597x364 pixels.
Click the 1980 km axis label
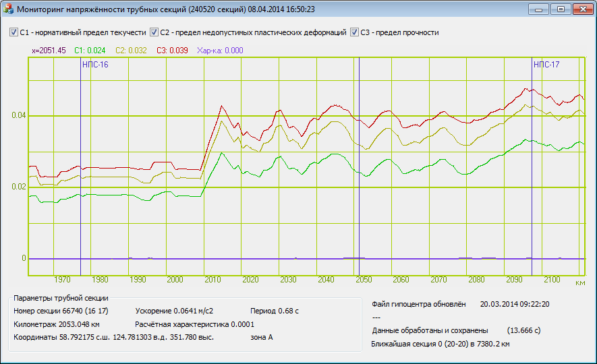(x=100, y=280)
